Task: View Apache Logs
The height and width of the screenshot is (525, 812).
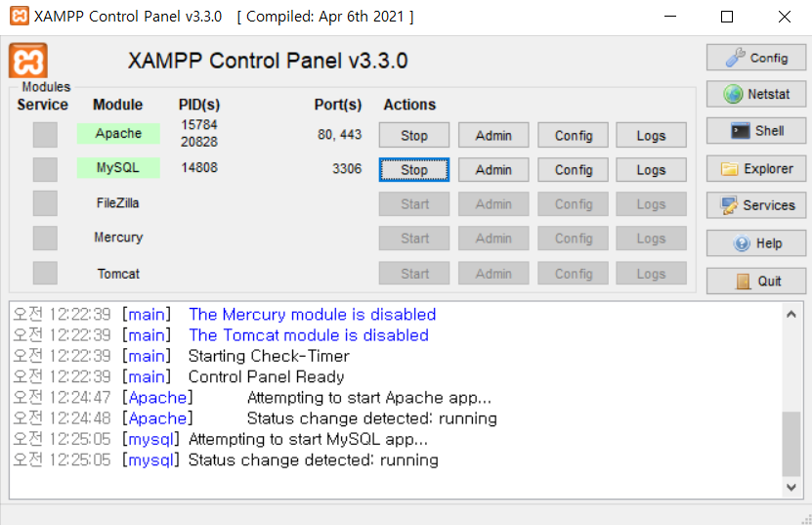Action: point(652,135)
